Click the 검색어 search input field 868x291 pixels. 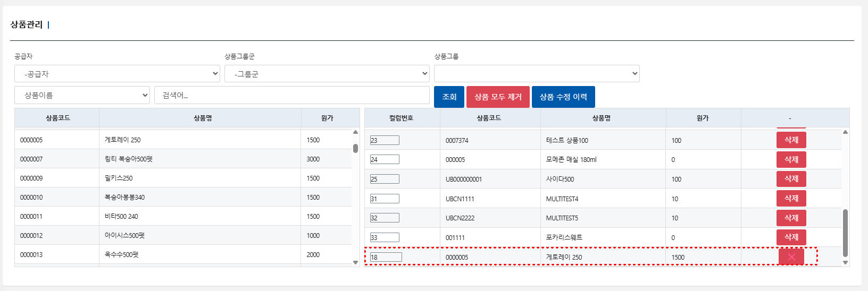[x=292, y=95]
